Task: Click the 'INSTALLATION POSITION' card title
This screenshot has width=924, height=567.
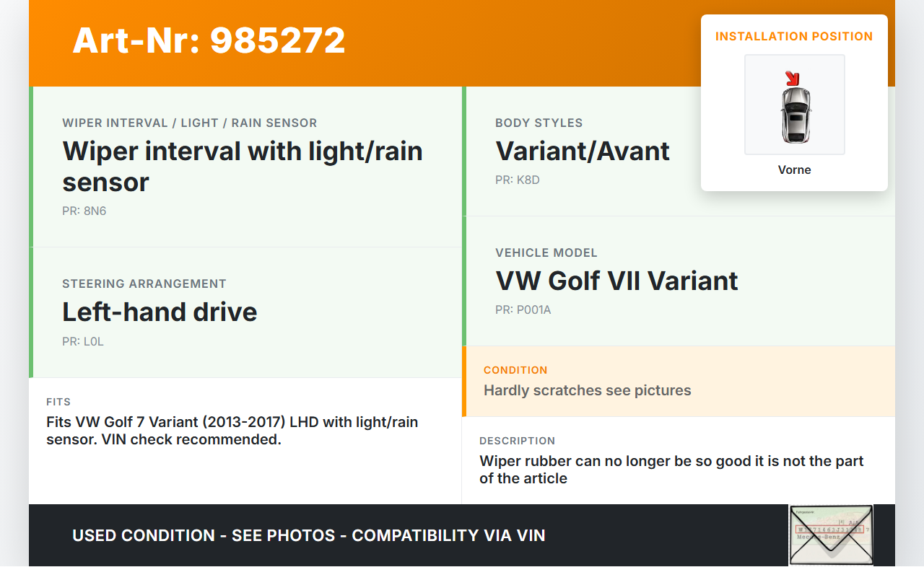Action: (794, 36)
